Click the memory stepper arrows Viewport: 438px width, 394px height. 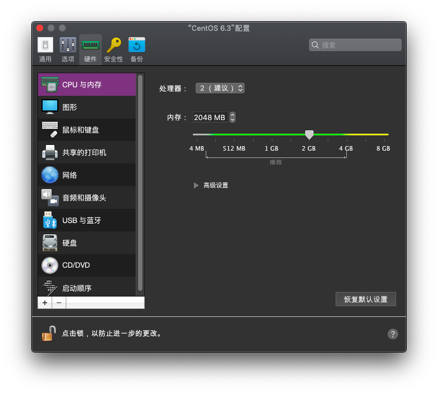coord(232,117)
